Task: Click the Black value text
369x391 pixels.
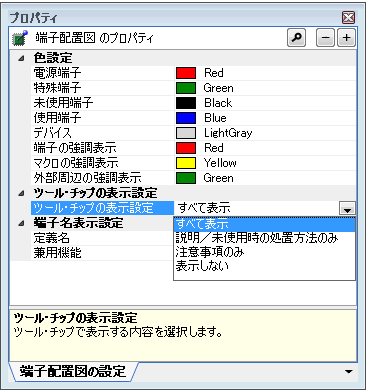Action: (218, 103)
